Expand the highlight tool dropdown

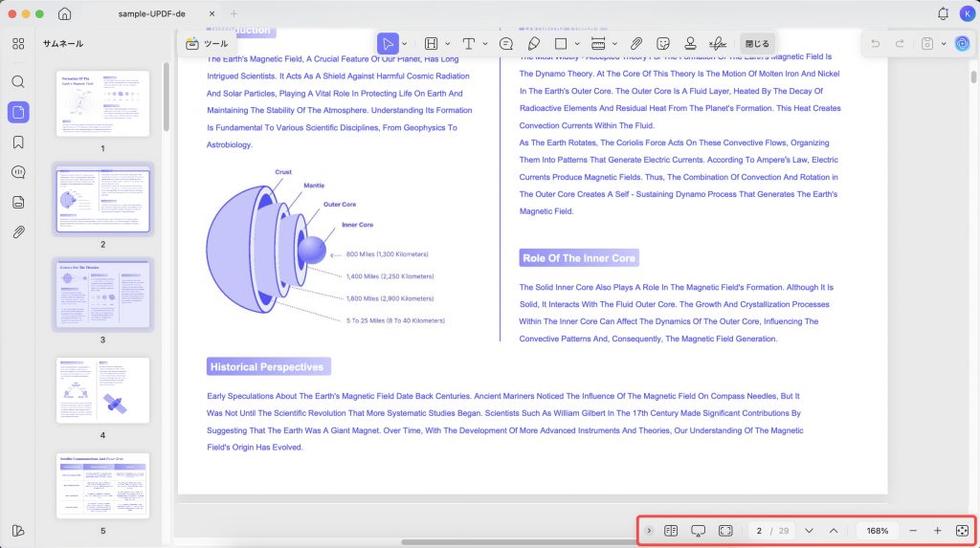pos(448,44)
